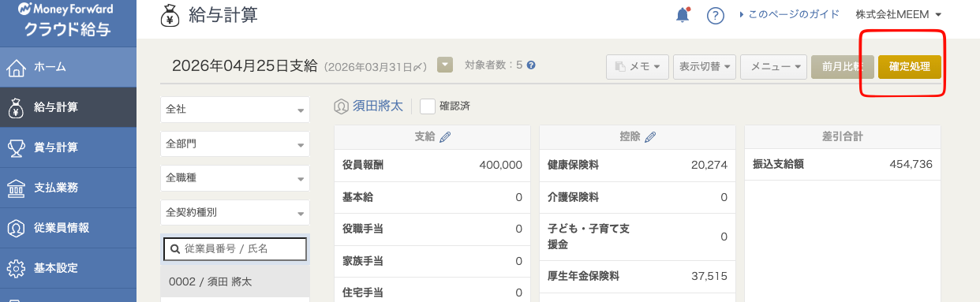This screenshot has width=980, height=302.
Task: Expand the 全社 filter dropdown
Action: [x=235, y=110]
